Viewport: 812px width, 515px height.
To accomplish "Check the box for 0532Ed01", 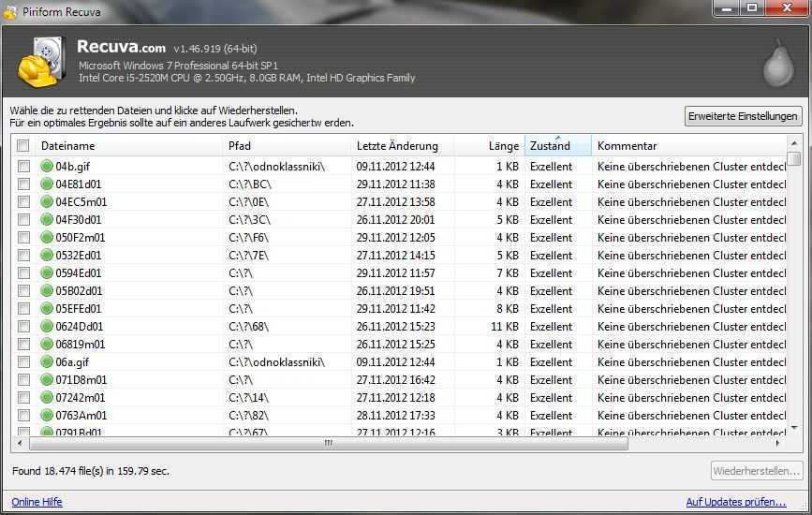I will (23, 256).
